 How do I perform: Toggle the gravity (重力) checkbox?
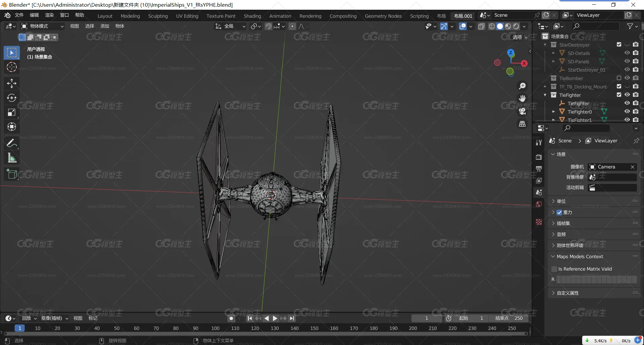[559, 212]
